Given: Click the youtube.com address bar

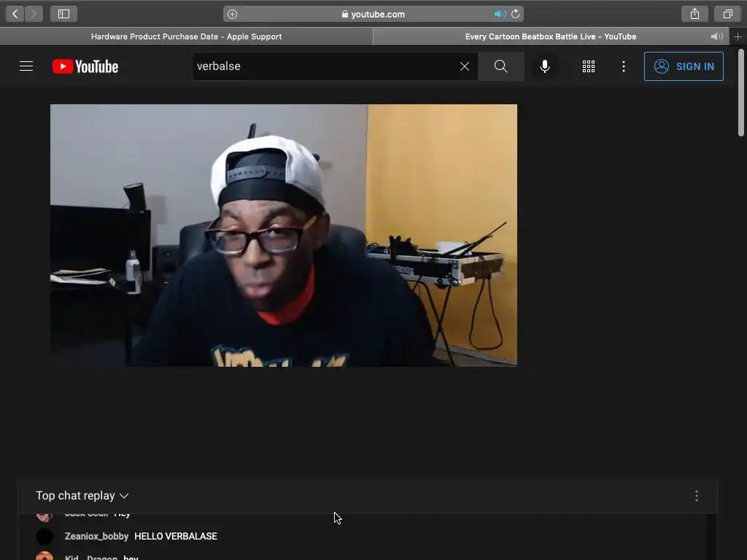Looking at the screenshot, I should click(x=373, y=14).
